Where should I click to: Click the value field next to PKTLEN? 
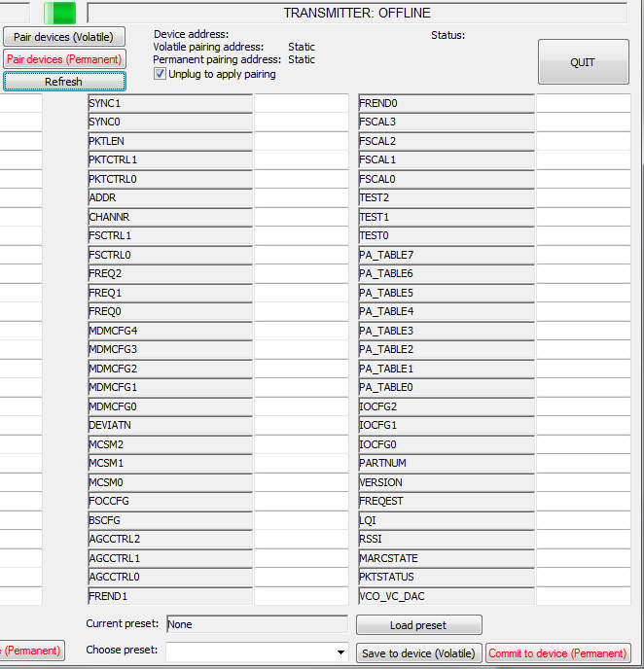302,141
